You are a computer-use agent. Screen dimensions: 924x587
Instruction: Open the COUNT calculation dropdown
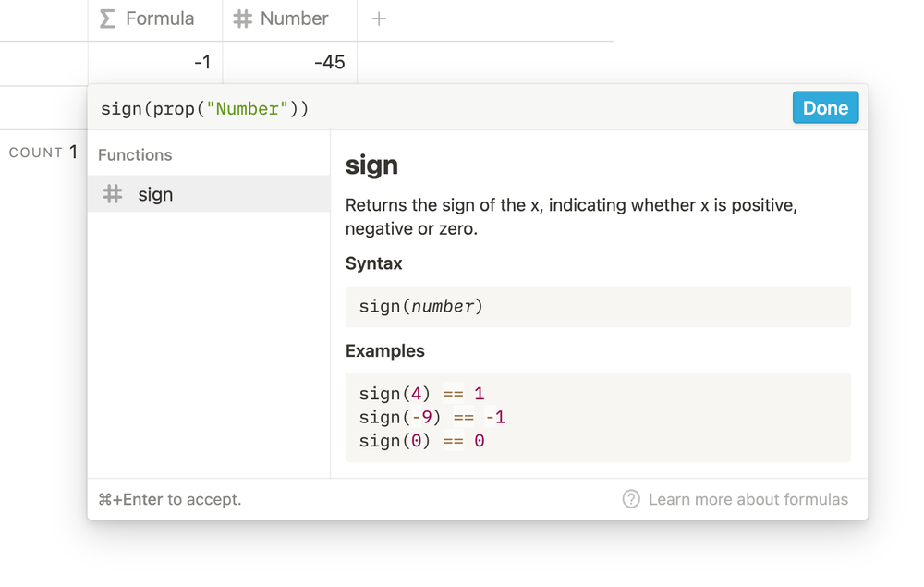point(43,153)
